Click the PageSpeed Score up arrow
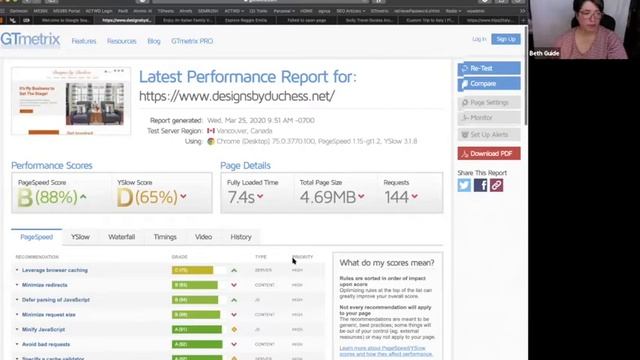 (x=83, y=197)
